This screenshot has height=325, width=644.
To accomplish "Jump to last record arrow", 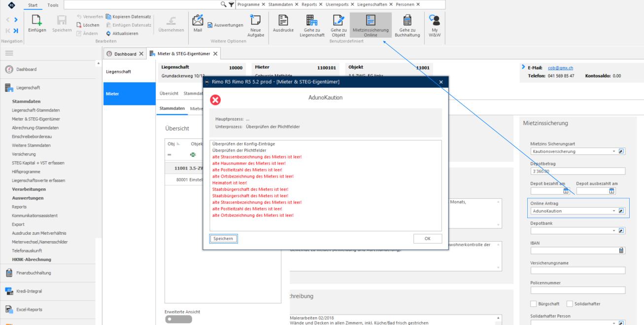I will [x=16, y=31].
